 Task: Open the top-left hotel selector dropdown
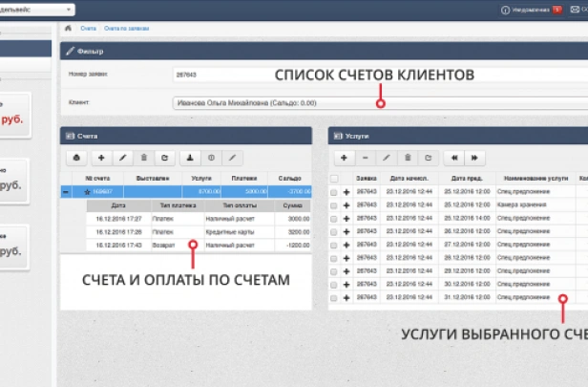pos(38,10)
